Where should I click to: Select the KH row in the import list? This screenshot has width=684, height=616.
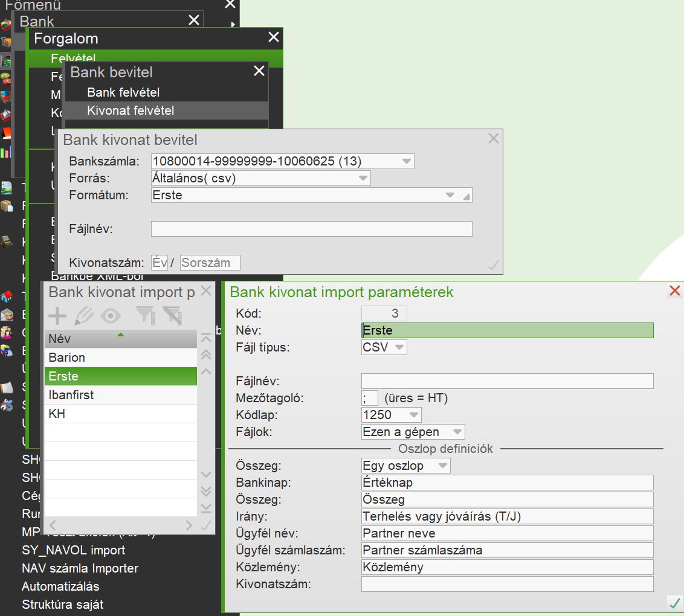pyautogui.click(x=120, y=414)
